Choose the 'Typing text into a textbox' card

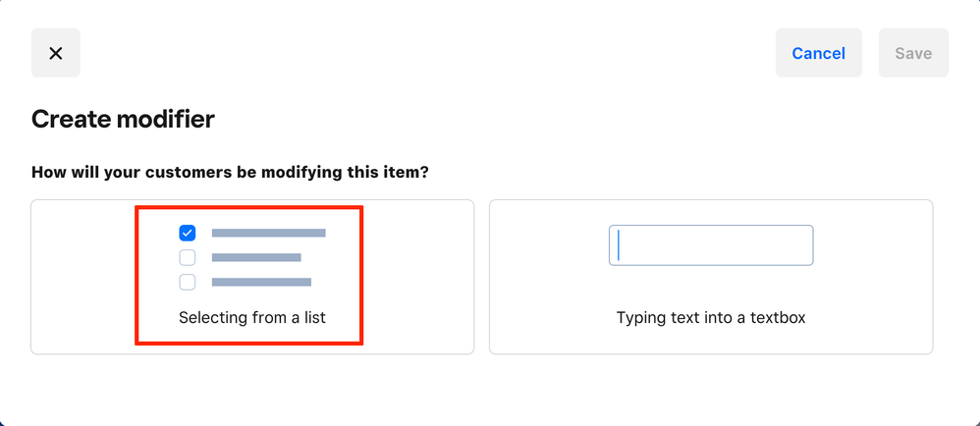pyautogui.click(x=711, y=277)
